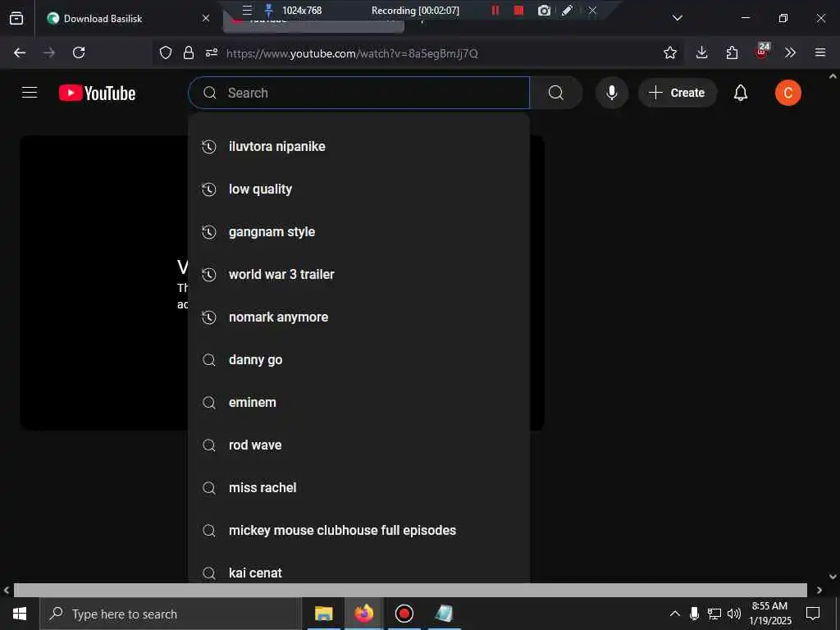Select the "iluvtora nipanike" history suggestion
Image resolution: width=840 pixels, height=630 pixels.
pos(359,146)
